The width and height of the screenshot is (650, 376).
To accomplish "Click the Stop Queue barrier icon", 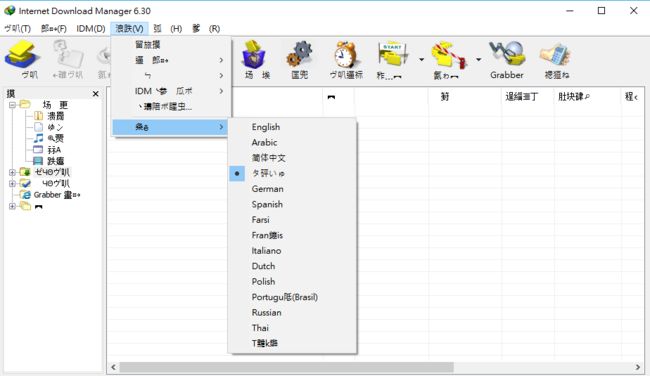I will pos(448,54).
